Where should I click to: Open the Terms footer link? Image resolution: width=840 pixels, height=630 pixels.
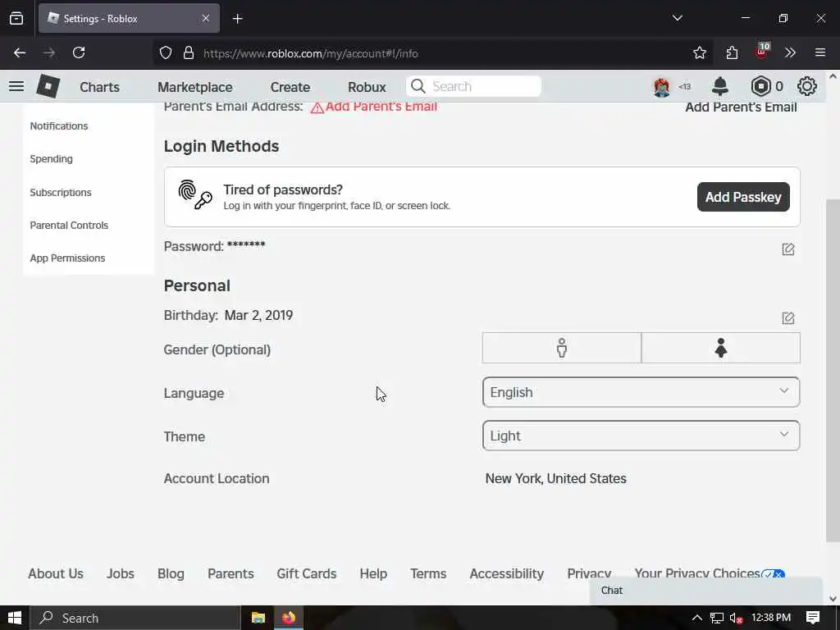(428, 573)
